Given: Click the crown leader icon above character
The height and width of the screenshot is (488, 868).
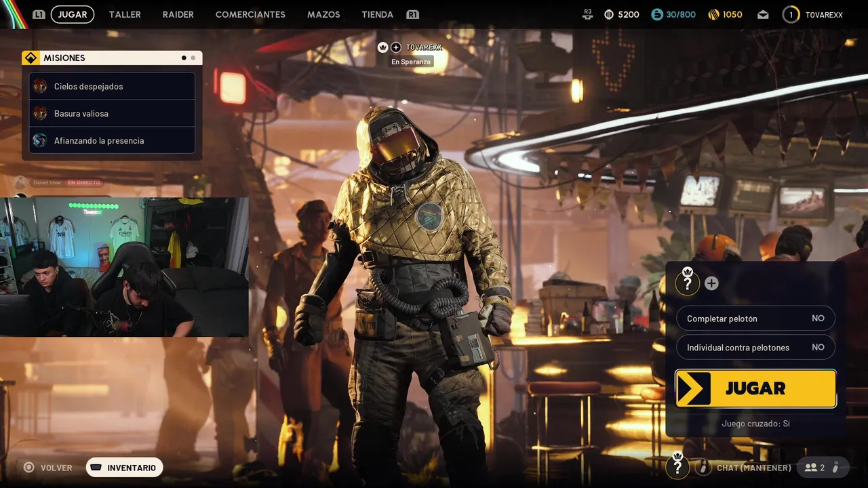Looking at the screenshot, I should tap(382, 47).
